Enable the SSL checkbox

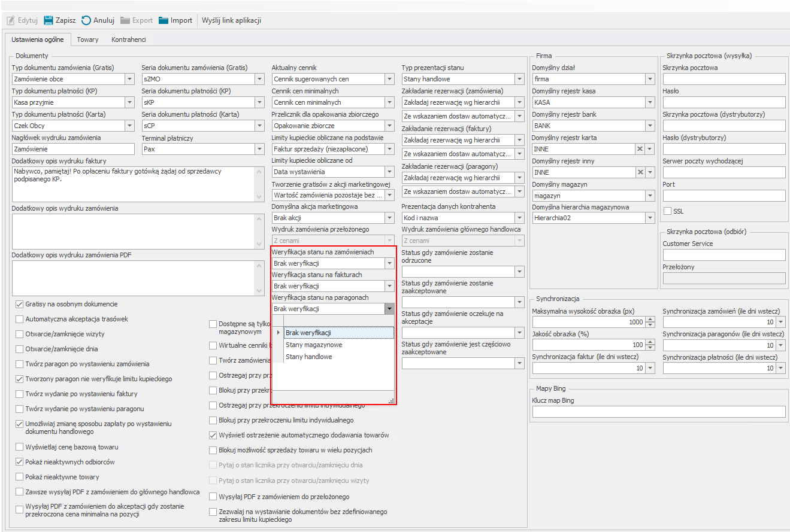tap(668, 211)
